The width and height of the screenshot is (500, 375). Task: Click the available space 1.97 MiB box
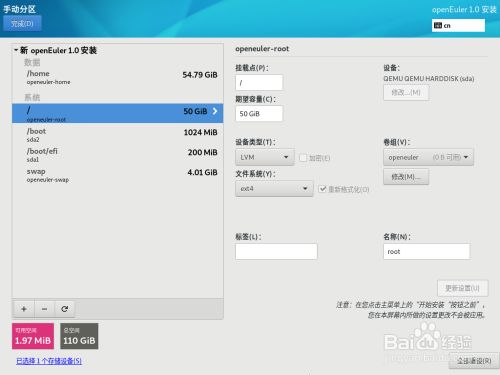(33, 336)
